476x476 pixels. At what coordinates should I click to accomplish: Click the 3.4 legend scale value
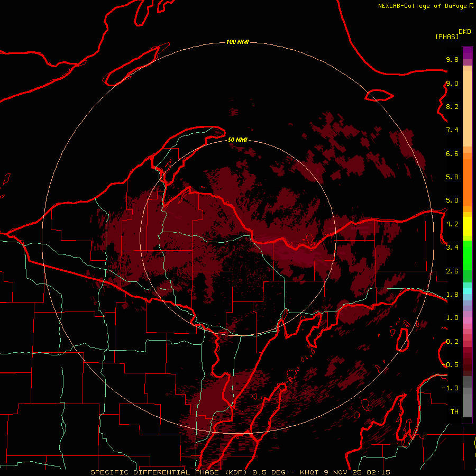click(x=452, y=247)
